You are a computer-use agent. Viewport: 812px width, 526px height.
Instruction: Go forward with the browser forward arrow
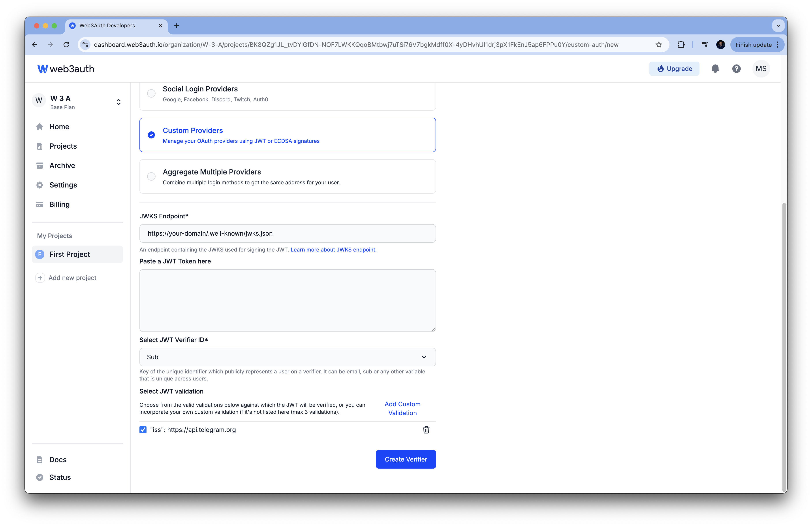click(50, 45)
